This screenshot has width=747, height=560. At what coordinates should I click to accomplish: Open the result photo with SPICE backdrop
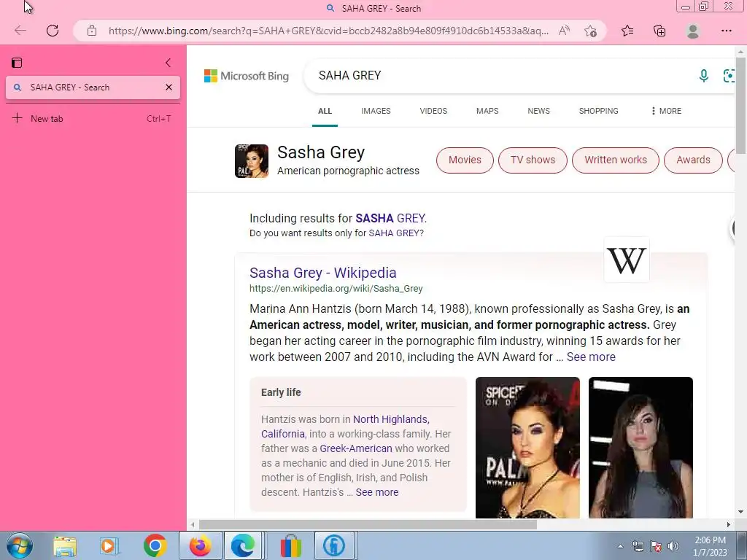click(x=527, y=448)
